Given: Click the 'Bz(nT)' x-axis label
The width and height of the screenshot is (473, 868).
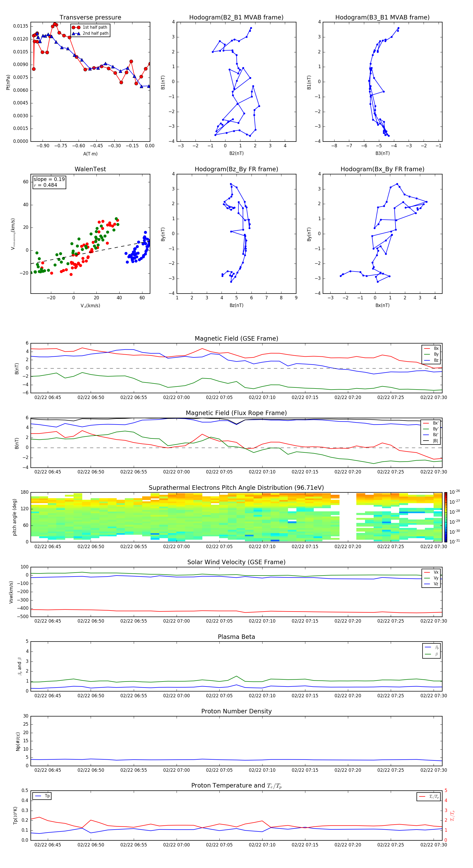Looking at the screenshot, I should [236, 305].
